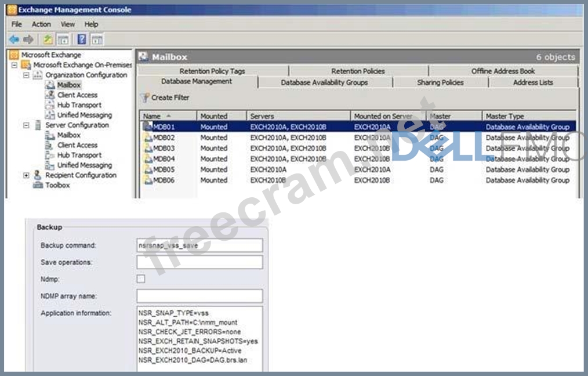Toggle the action pane toolbar icon
Image resolution: width=588 pixels, height=376 pixels.
tap(97, 39)
